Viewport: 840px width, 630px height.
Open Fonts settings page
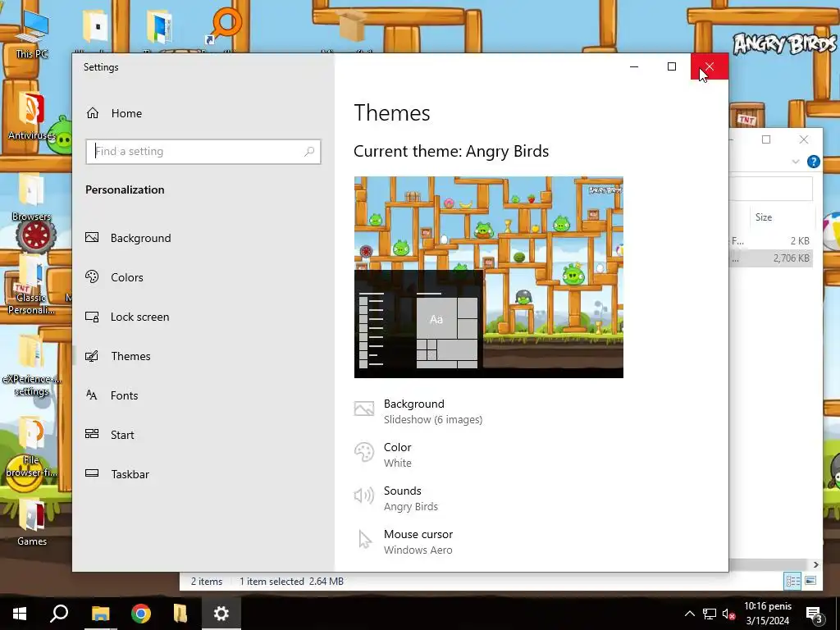tap(112, 395)
